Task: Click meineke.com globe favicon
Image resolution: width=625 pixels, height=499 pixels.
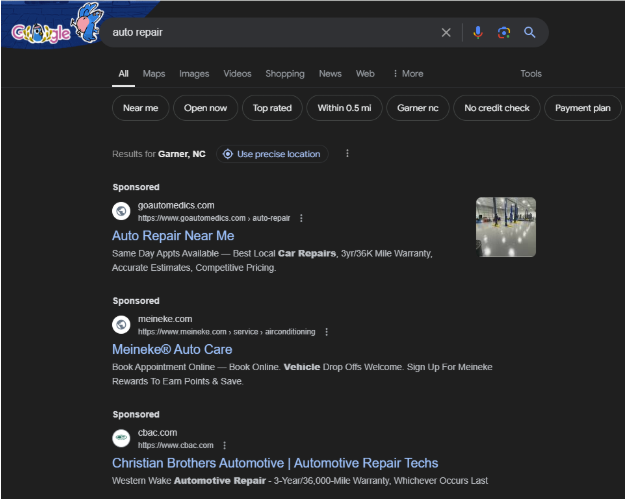Action: tap(121, 325)
